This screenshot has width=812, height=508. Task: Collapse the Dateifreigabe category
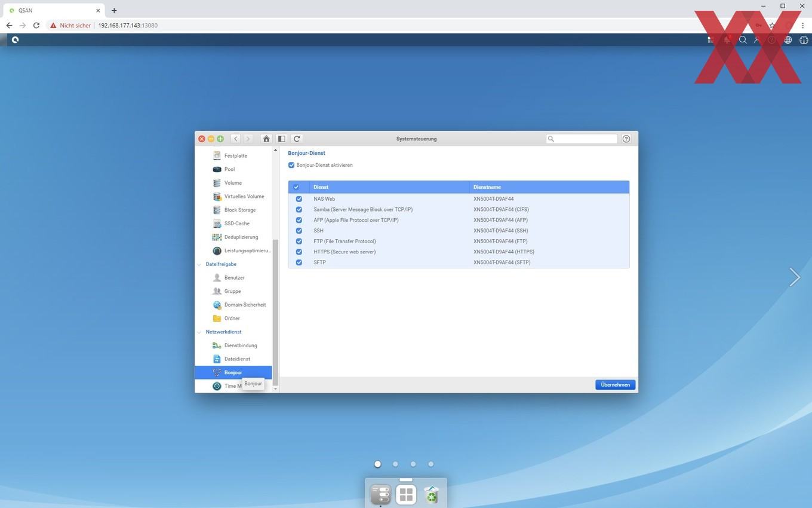(199, 264)
